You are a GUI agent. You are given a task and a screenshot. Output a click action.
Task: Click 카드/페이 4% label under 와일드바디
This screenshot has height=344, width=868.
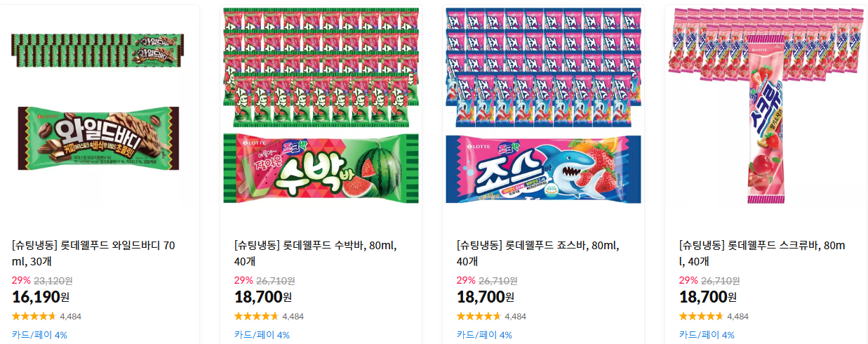click(x=39, y=335)
